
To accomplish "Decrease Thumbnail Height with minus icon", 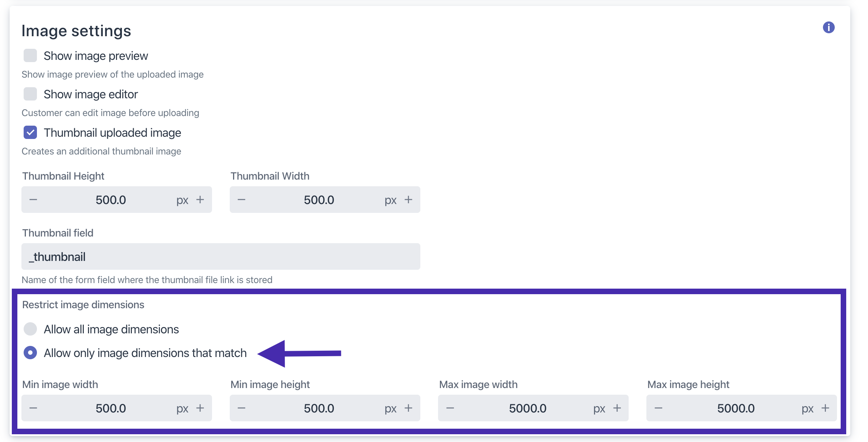I will click(x=33, y=200).
